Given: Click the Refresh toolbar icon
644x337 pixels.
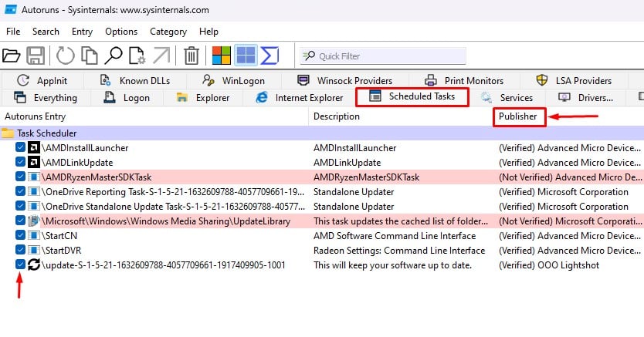Looking at the screenshot, I should [65, 56].
